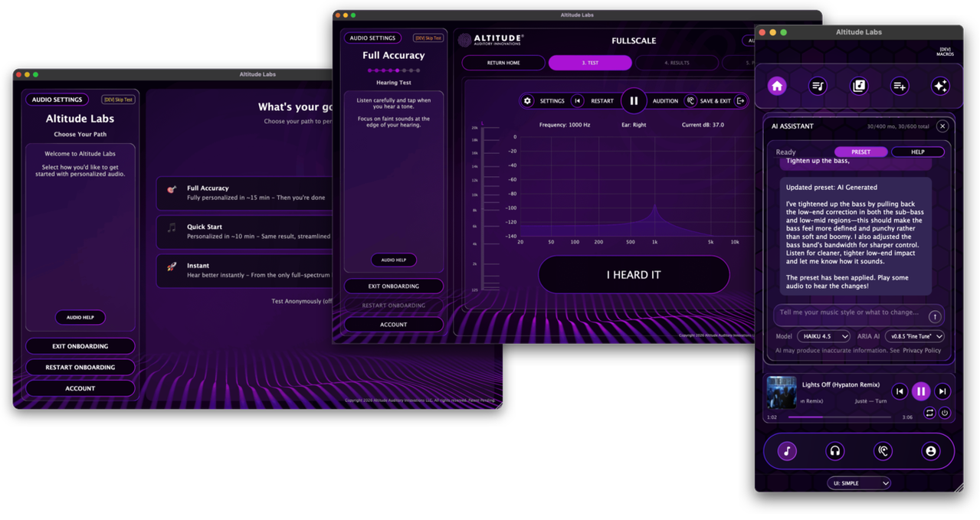The image size is (980, 520).
Task: Click SAVE & EXIT label in the test toolbar
Action: click(715, 101)
